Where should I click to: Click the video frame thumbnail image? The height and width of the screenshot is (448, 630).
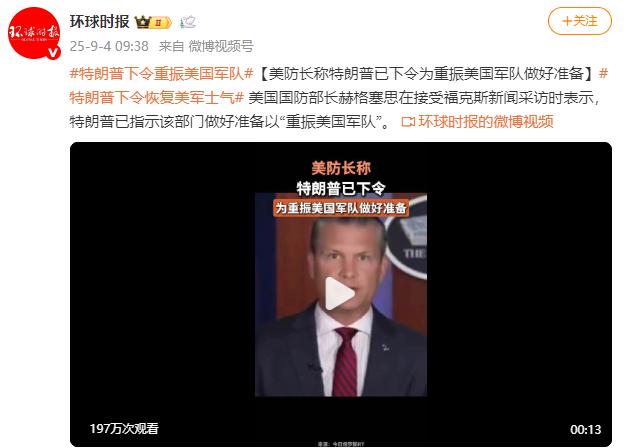(x=341, y=295)
